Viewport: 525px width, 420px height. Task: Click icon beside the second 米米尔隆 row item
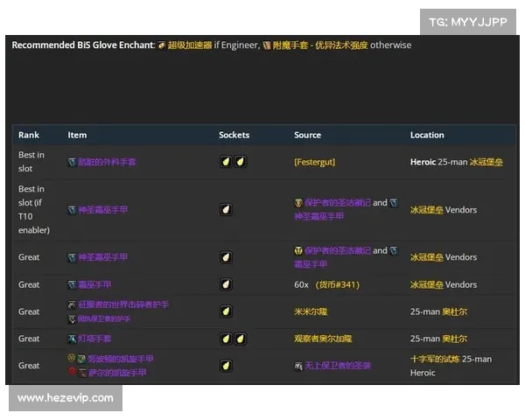(x=72, y=318)
